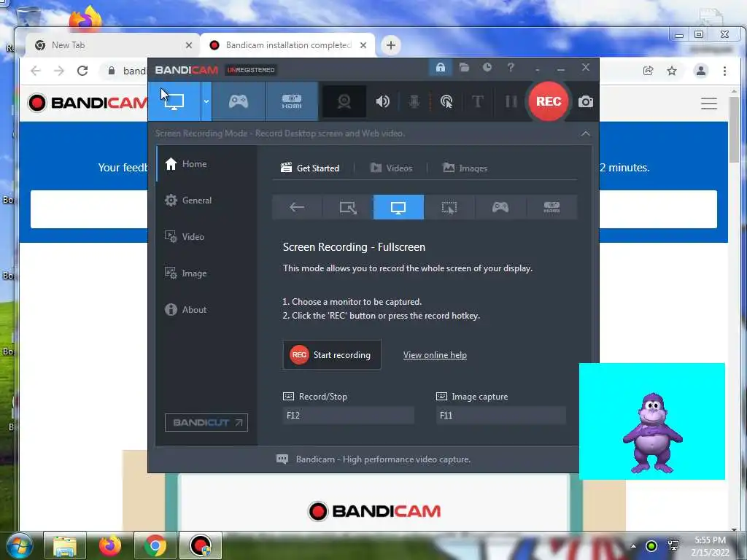The height and width of the screenshot is (560, 747).
Task: Open Bandicam website hamburger menu
Action: 709,104
